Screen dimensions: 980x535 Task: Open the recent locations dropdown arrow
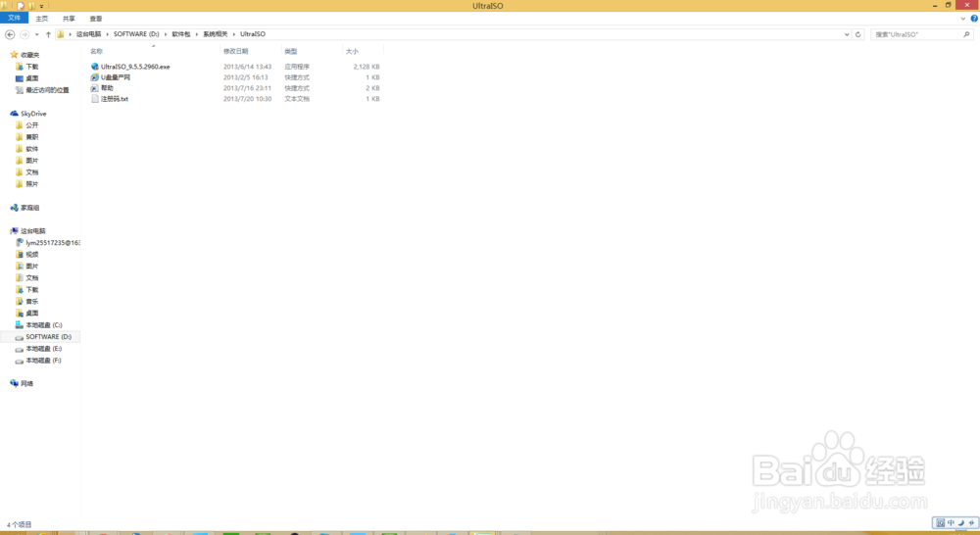pos(37,34)
